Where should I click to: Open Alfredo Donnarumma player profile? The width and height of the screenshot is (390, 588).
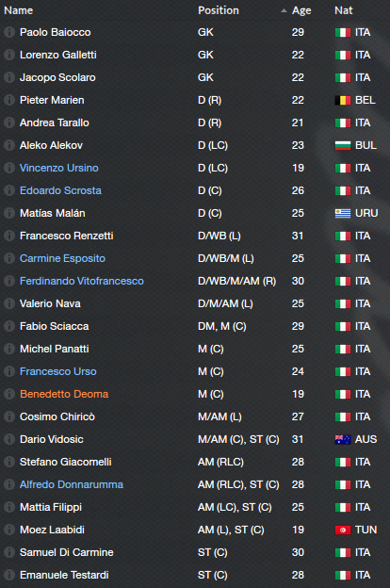point(72,484)
